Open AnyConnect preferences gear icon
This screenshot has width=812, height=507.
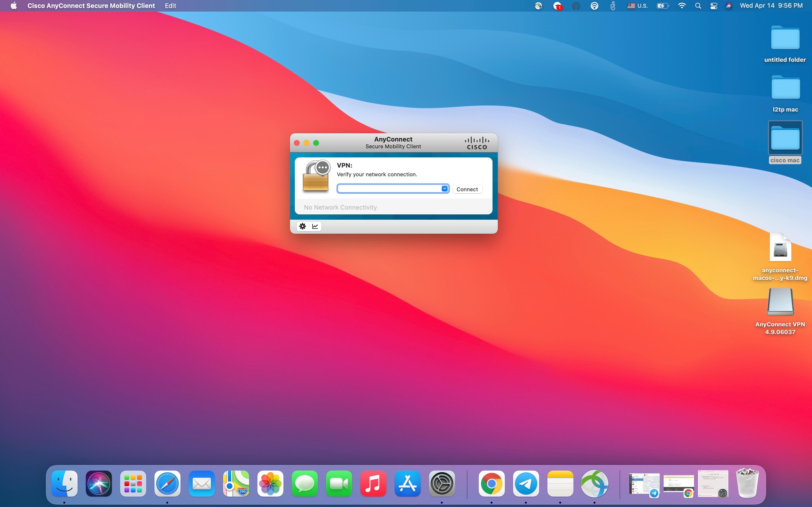(x=302, y=226)
